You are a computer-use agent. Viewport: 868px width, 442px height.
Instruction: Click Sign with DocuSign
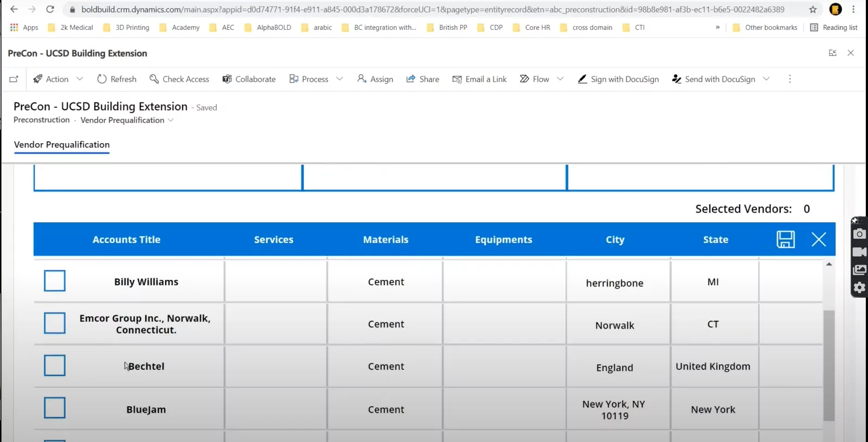[618, 79]
